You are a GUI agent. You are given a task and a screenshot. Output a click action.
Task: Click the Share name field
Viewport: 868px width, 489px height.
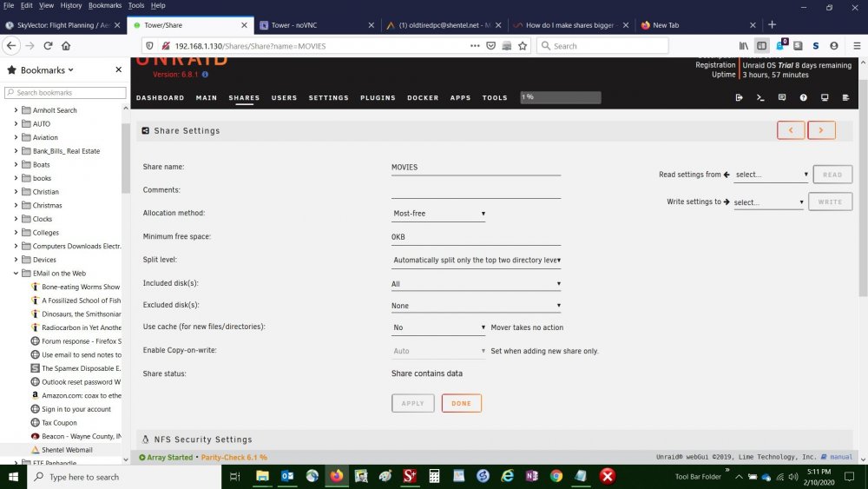pos(476,168)
